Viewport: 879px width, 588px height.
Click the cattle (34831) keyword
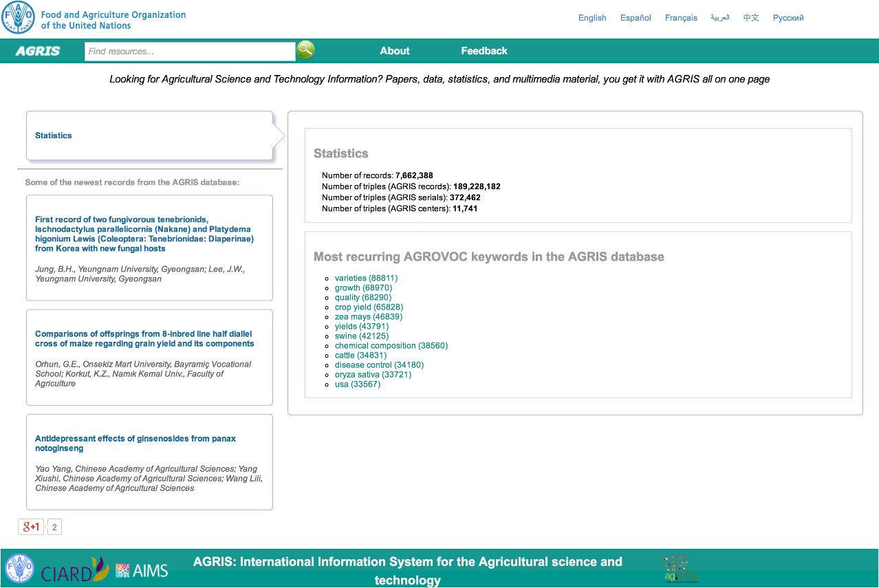point(362,356)
